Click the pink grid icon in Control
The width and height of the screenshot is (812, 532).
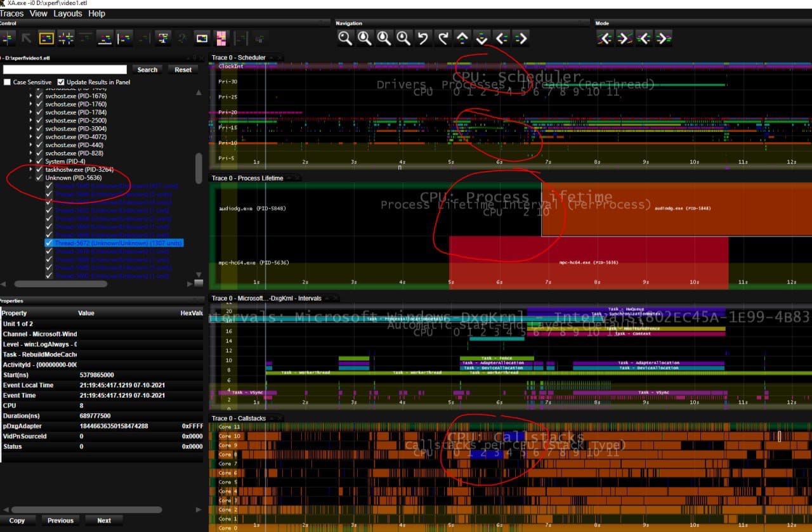(221, 38)
